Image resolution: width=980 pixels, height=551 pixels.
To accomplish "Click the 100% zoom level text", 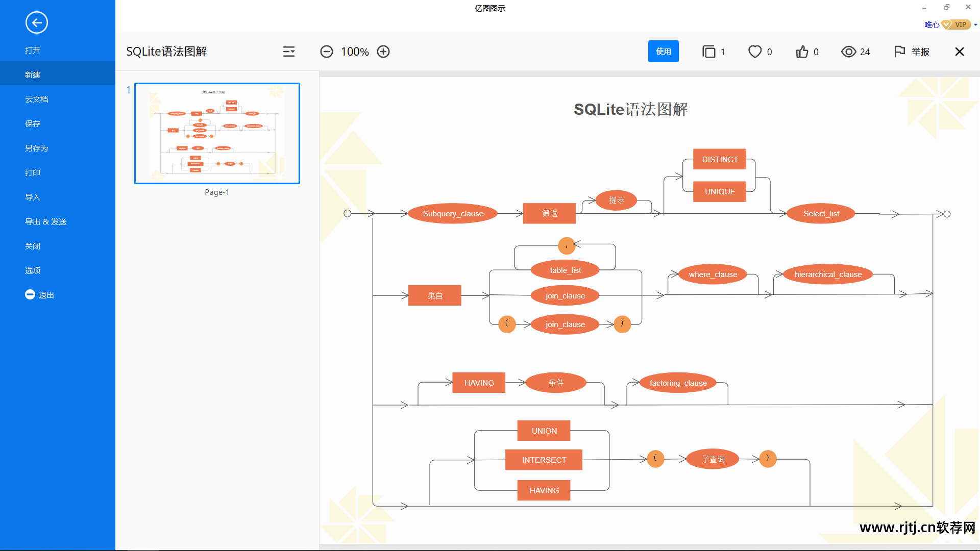I will [355, 52].
